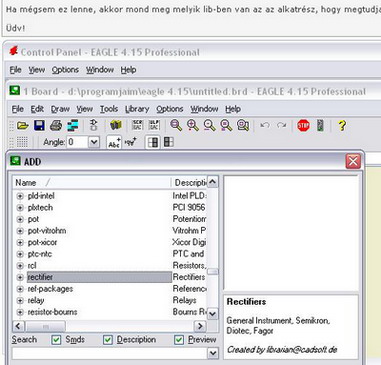Open Control Panel File menu
This screenshot has height=365, width=381.
[x=15, y=70]
